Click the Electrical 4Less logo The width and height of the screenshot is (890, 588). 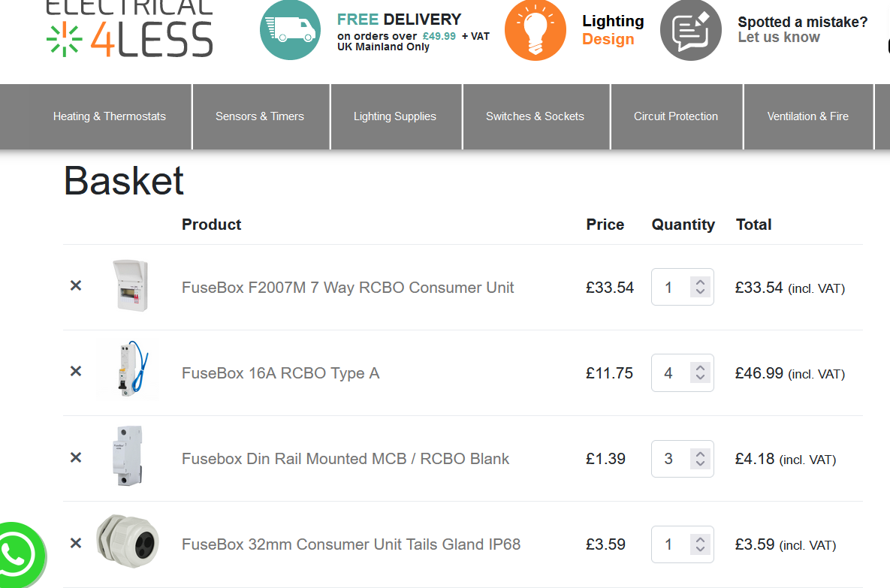point(129,29)
